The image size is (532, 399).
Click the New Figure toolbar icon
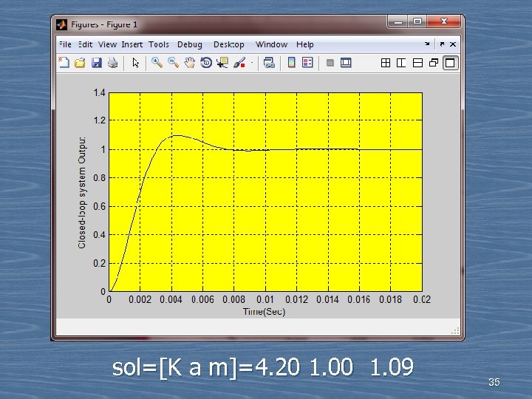tap(64, 63)
